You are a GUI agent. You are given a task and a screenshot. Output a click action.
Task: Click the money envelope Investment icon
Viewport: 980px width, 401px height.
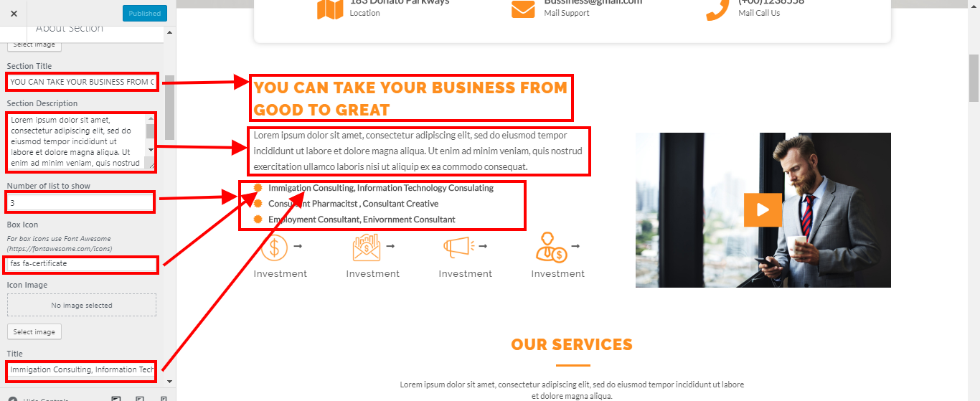(367, 247)
